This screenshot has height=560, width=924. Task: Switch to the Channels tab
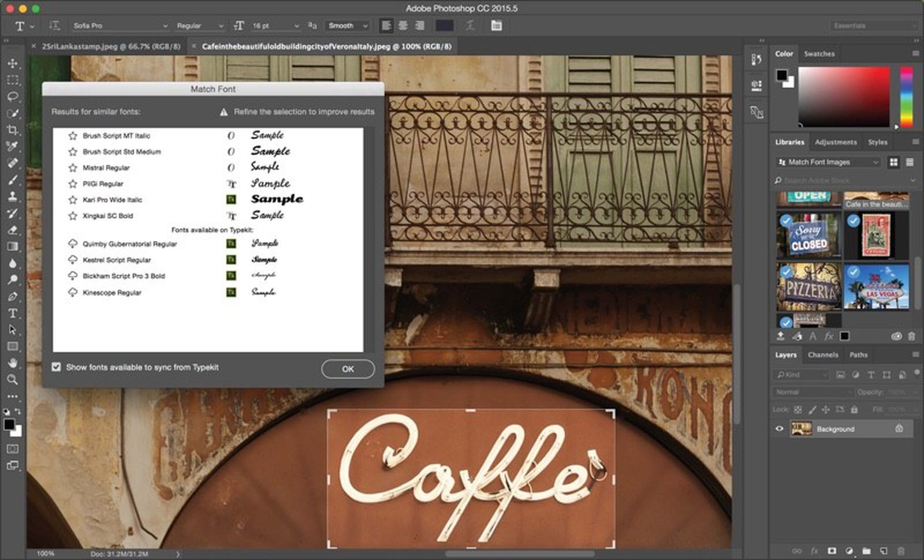point(823,355)
